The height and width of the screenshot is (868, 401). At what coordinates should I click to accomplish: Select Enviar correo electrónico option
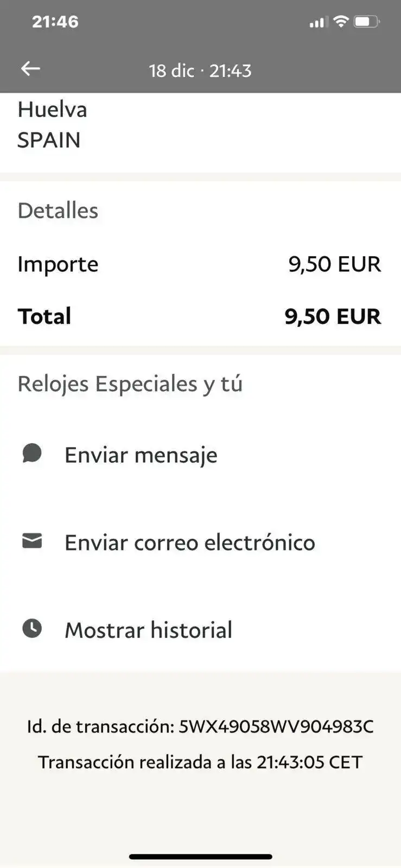click(x=200, y=542)
